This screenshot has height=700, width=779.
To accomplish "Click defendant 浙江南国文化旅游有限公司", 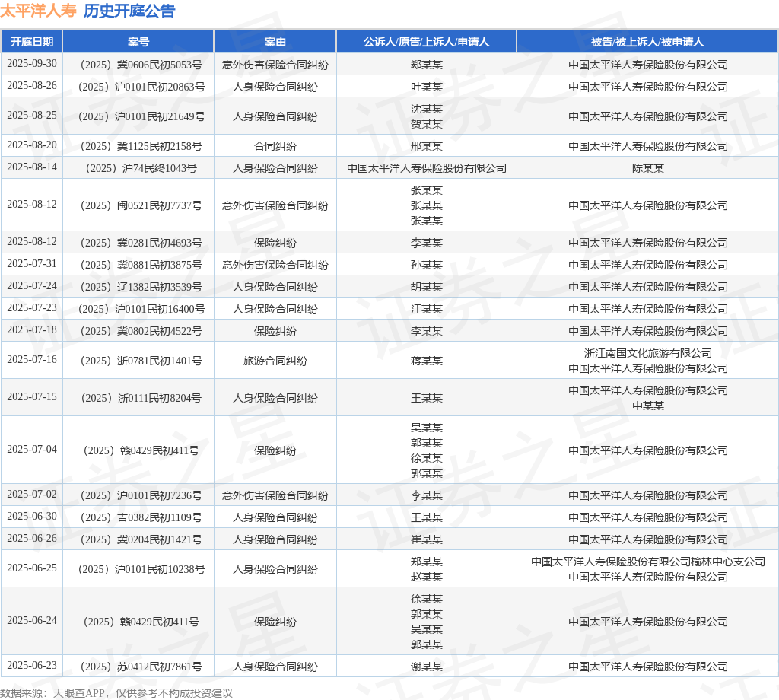I will (648, 353).
